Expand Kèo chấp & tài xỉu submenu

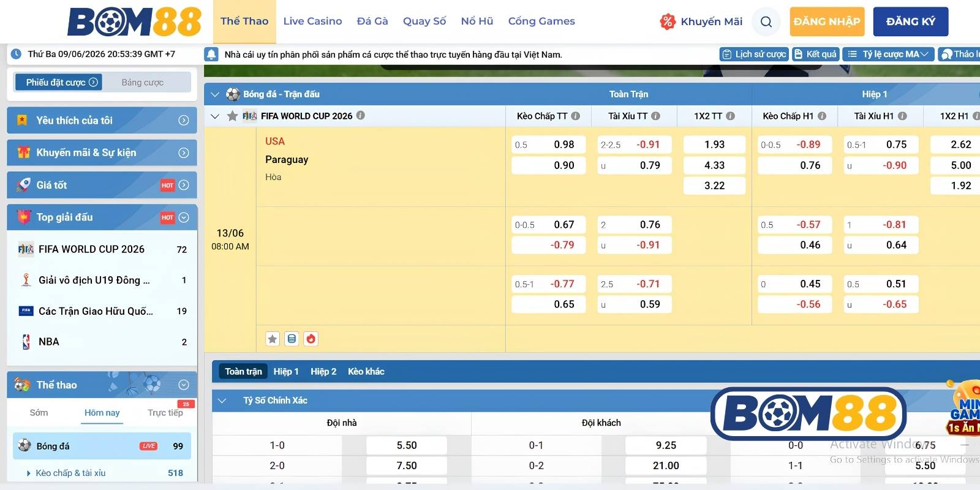click(66, 473)
